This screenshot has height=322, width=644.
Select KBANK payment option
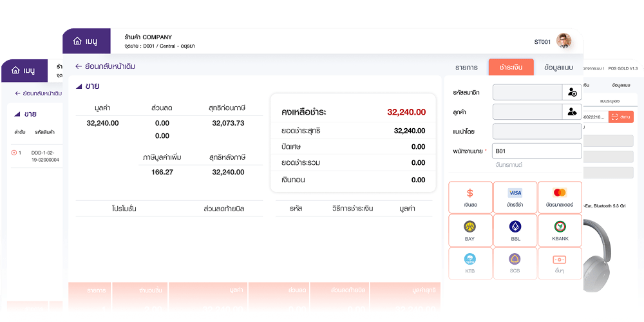tap(560, 230)
